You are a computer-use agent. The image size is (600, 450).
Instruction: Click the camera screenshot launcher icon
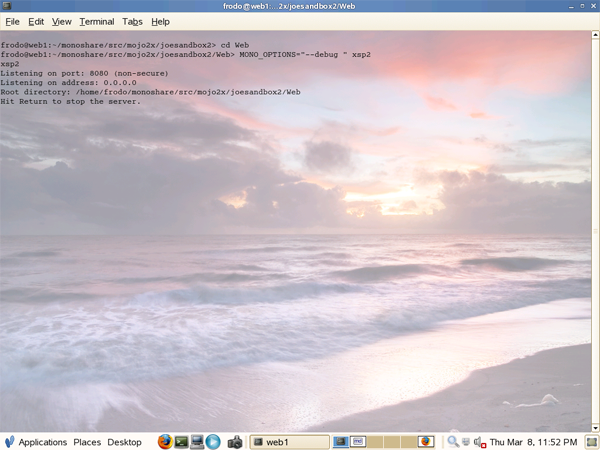[x=235, y=442]
